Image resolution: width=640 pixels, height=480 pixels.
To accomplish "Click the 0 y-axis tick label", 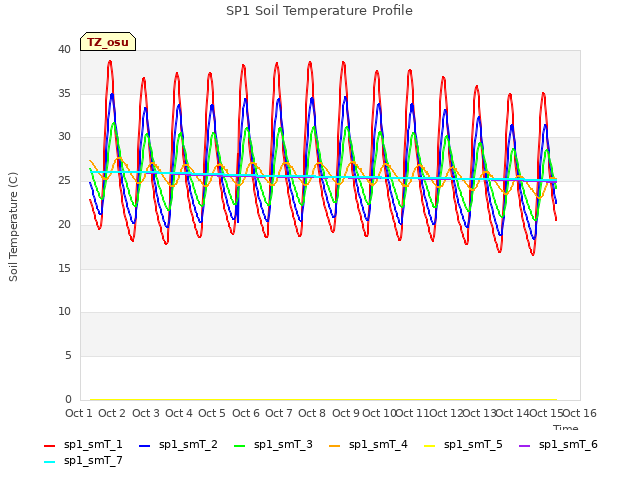I will 68,400.
